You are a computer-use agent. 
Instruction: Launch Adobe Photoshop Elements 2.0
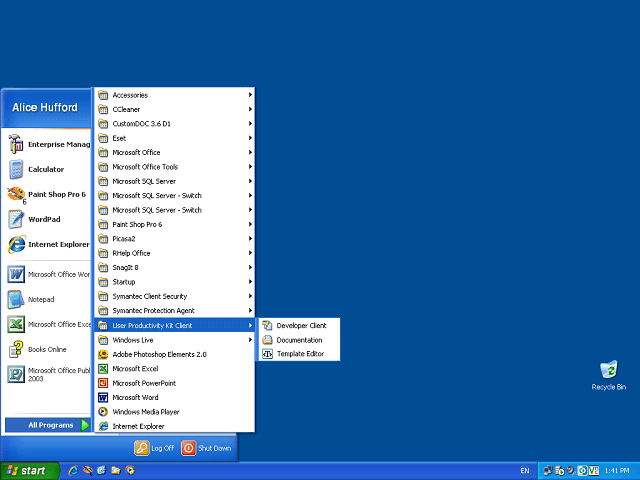174,354
